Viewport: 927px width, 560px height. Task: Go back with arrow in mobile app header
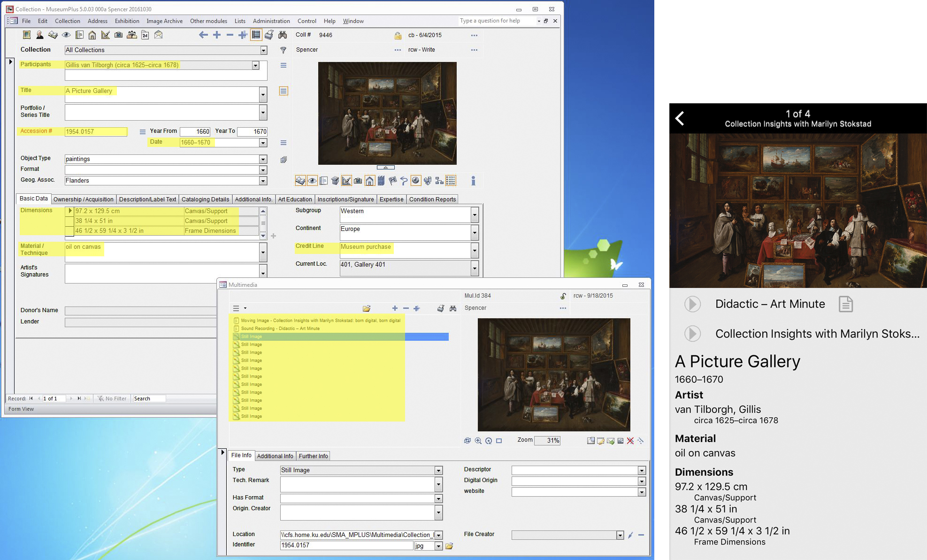(680, 118)
